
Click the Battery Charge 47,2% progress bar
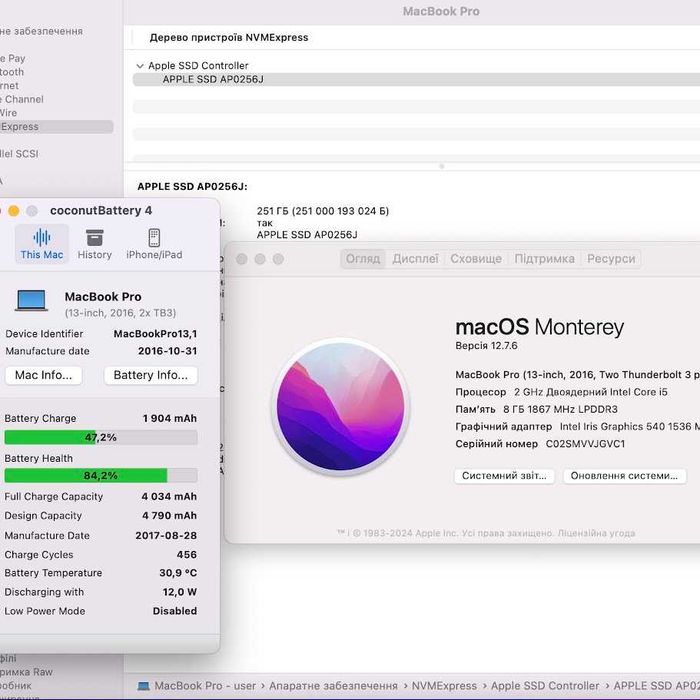101,437
